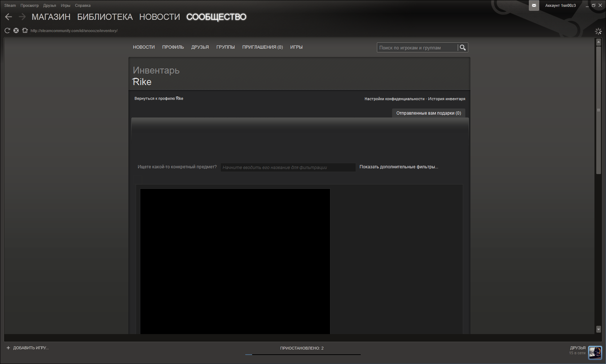The width and height of the screenshot is (606, 364).
Task: Go forward with the forward arrow
Action: 22,17
